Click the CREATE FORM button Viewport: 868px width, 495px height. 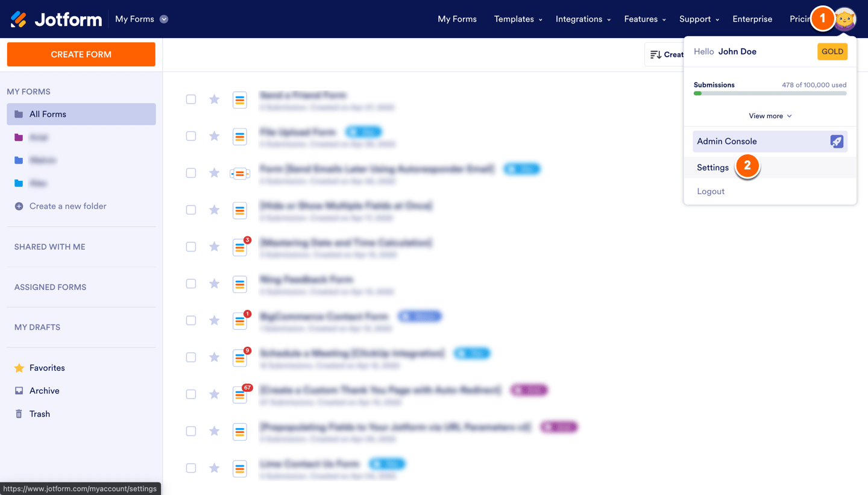(81, 54)
